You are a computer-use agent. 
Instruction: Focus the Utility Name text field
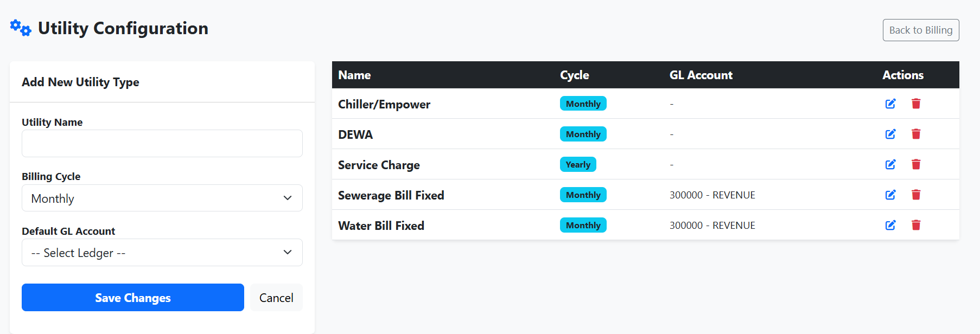click(x=162, y=144)
